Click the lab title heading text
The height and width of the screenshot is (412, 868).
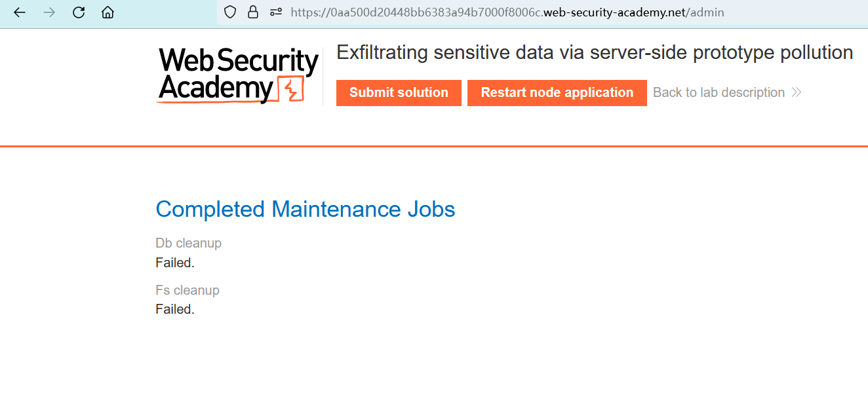click(595, 53)
